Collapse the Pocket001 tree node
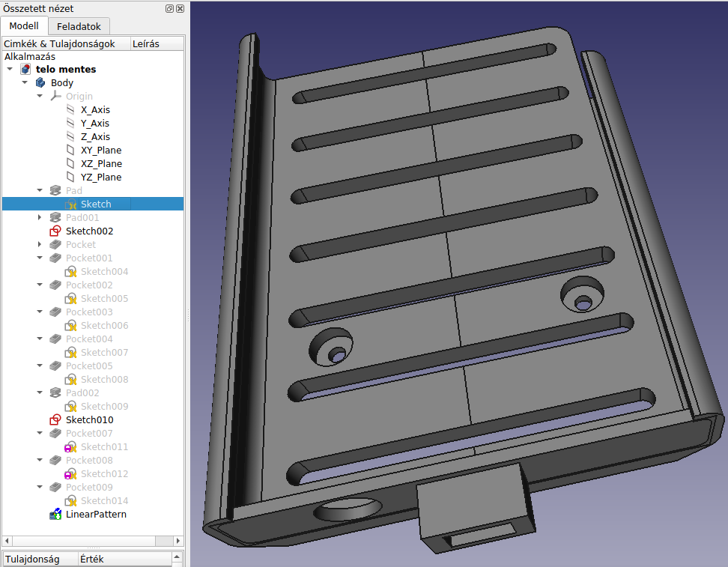728x567 pixels. click(x=40, y=258)
